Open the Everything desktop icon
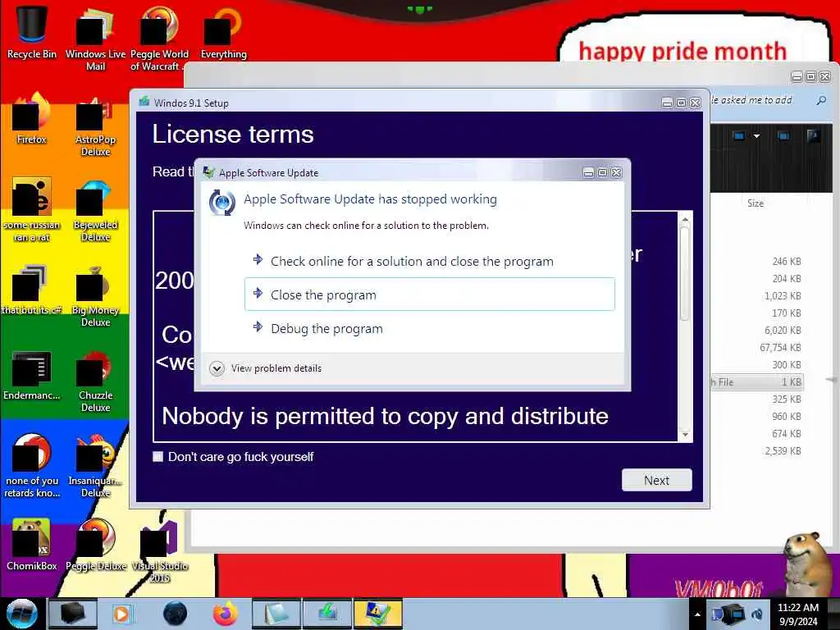This screenshot has width=840, height=630. [223, 32]
